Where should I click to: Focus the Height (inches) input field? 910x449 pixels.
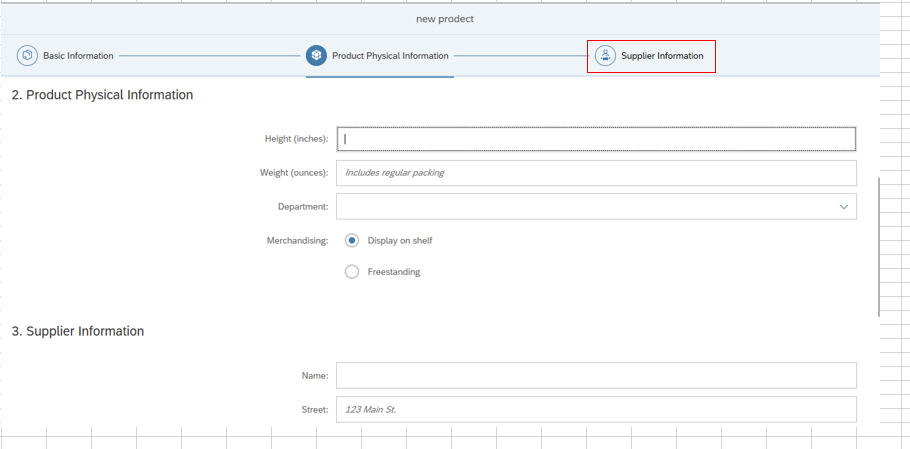coord(596,139)
